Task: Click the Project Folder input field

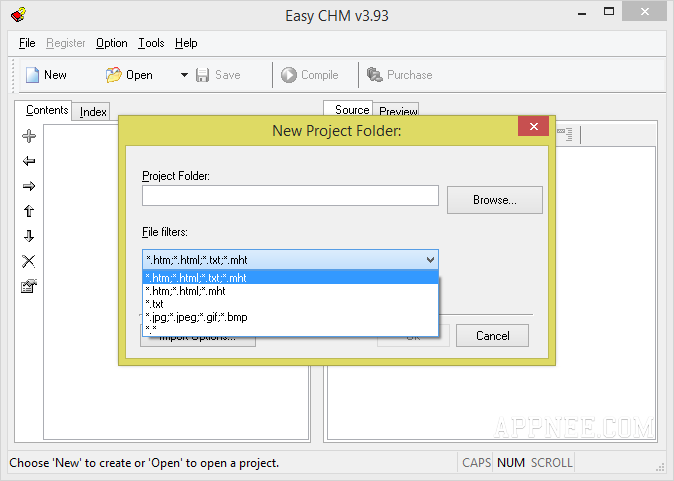Action: tap(290, 196)
